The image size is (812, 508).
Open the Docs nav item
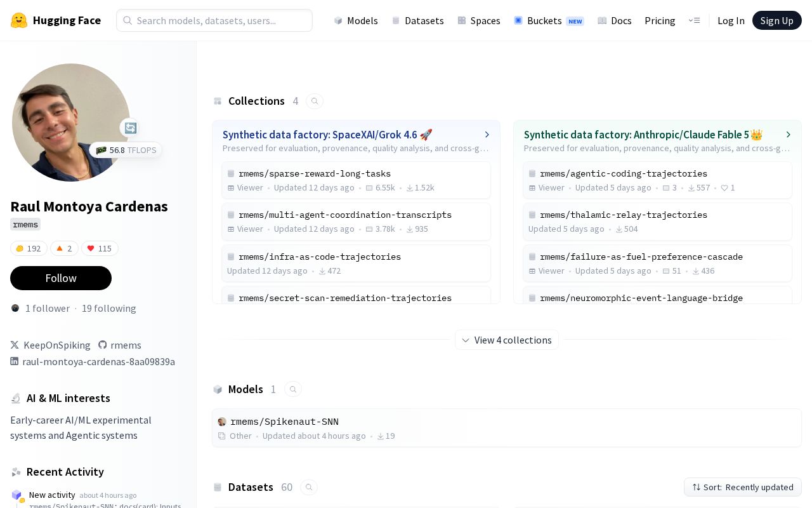(615, 20)
